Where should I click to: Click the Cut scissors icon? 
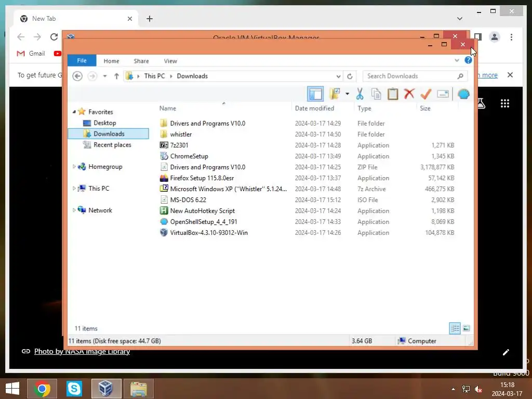tap(360, 94)
